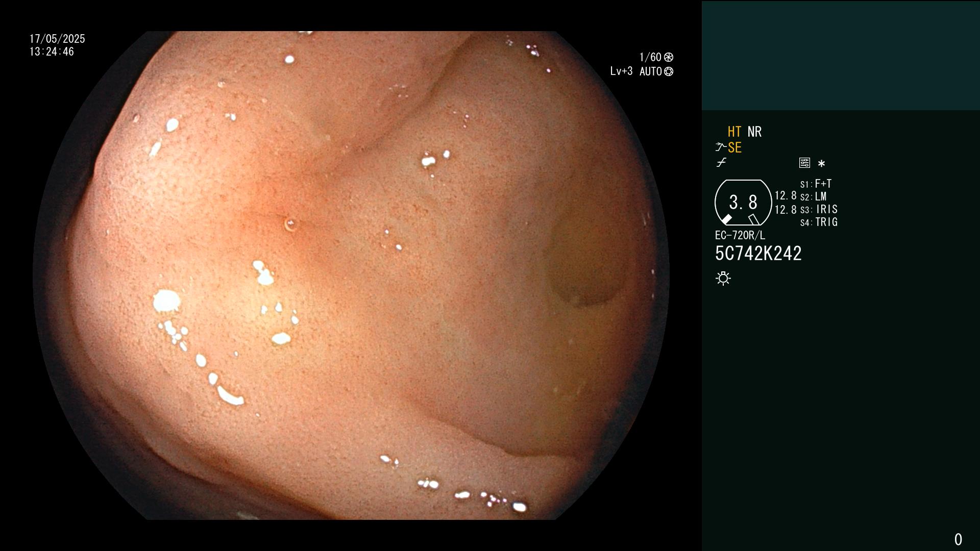Click the structure enhancement curve icon beside SE

pos(720,147)
